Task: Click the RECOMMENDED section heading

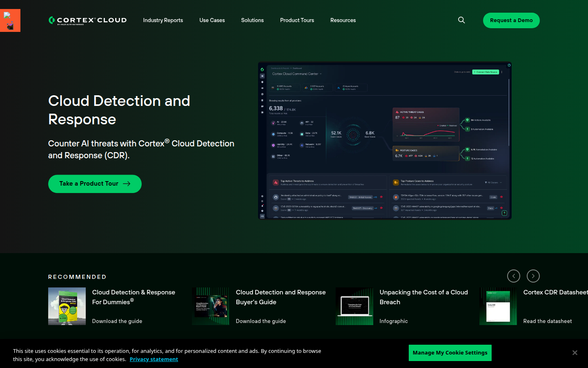Action: pos(77,277)
